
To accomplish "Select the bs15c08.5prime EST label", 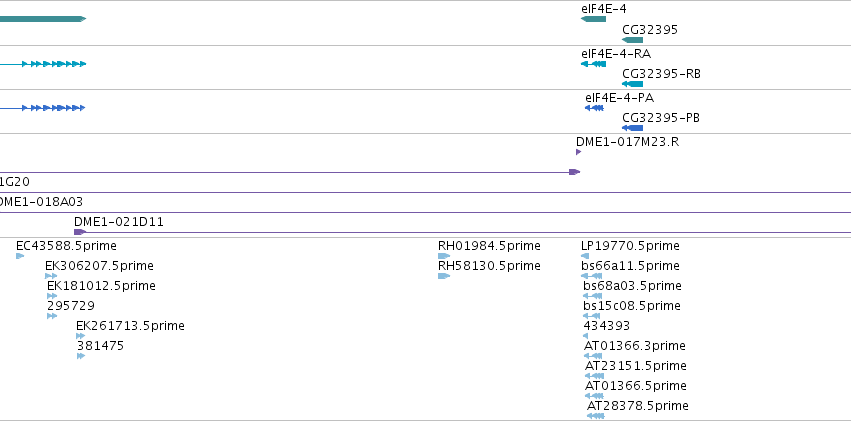I will 632,306.
